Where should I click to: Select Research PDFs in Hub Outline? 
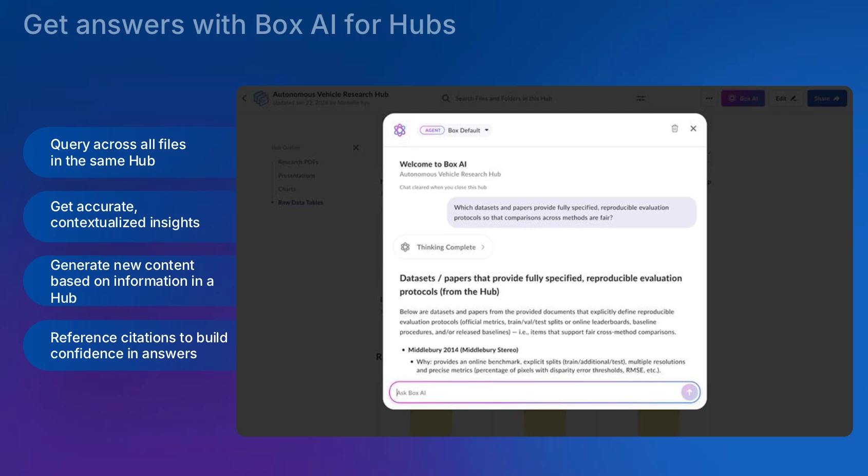click(x=298, y=162)
